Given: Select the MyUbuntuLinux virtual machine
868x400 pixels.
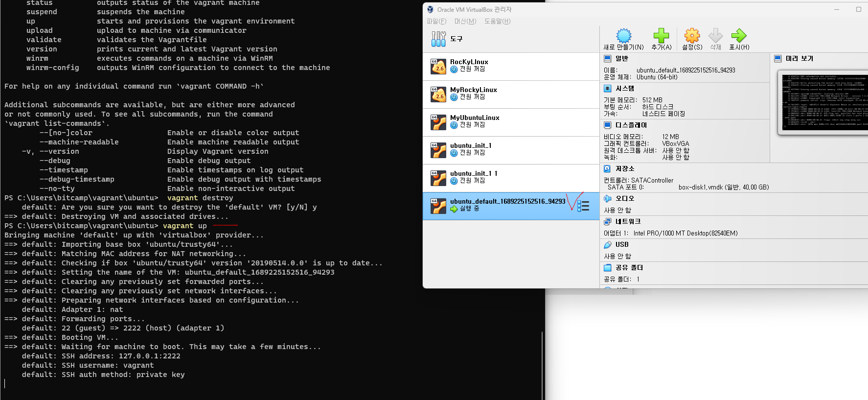Looking at the screenshot, I should (511, 122).
